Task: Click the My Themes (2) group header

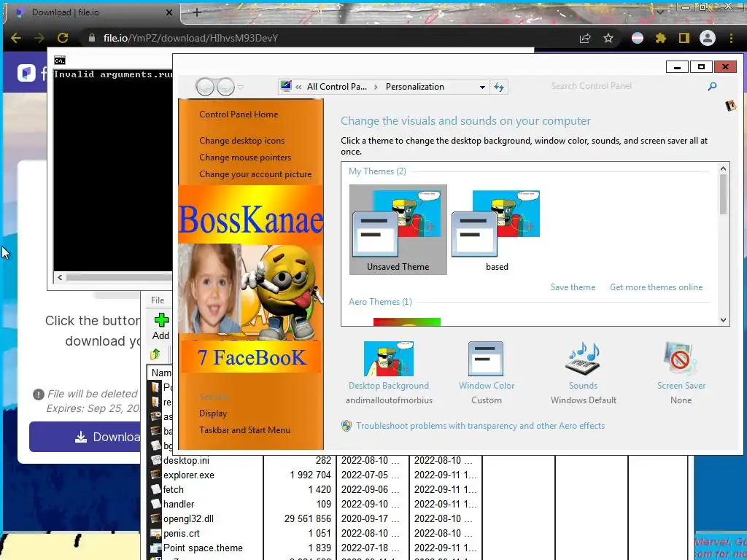Action: [377, 171]
